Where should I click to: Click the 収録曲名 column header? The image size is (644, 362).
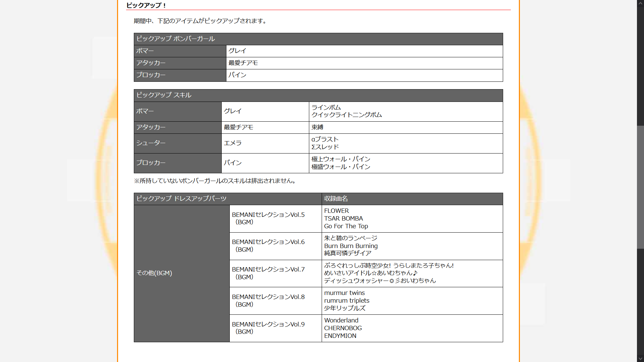coord(412,199)
